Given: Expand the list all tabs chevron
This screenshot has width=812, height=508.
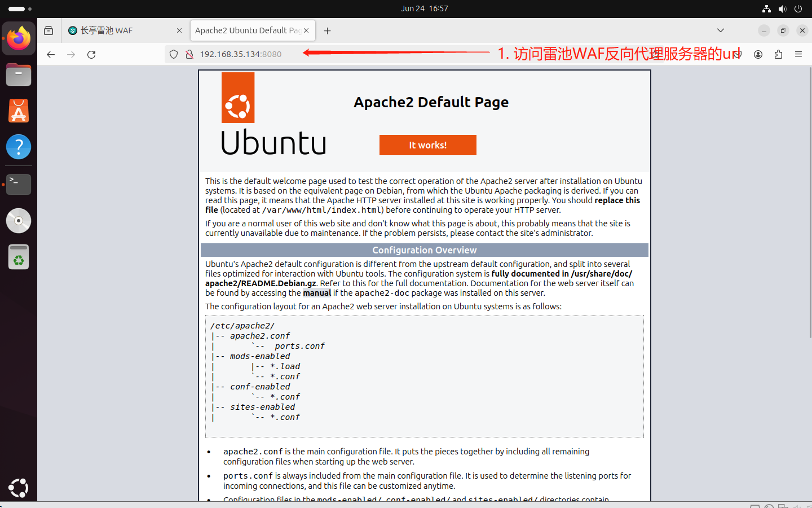Looking at the screenshot, I should click(721, 30).
